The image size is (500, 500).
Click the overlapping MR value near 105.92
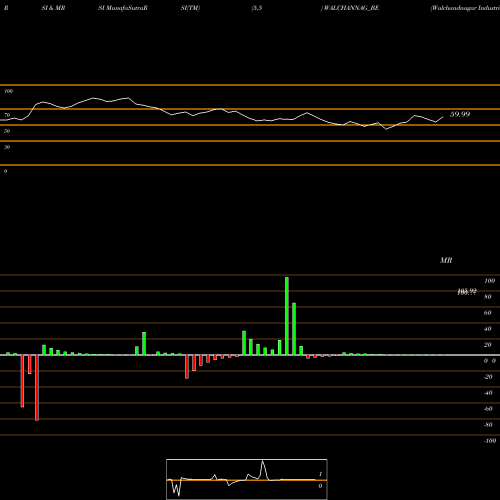tap(467, 292)
